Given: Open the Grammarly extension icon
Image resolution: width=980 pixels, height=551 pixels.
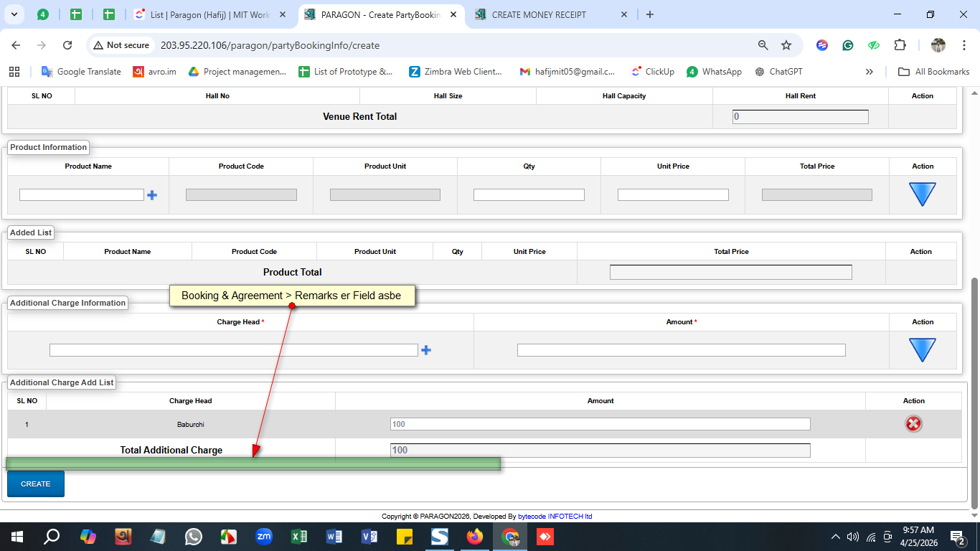Looking at the screenshot, I should point(848,45).
